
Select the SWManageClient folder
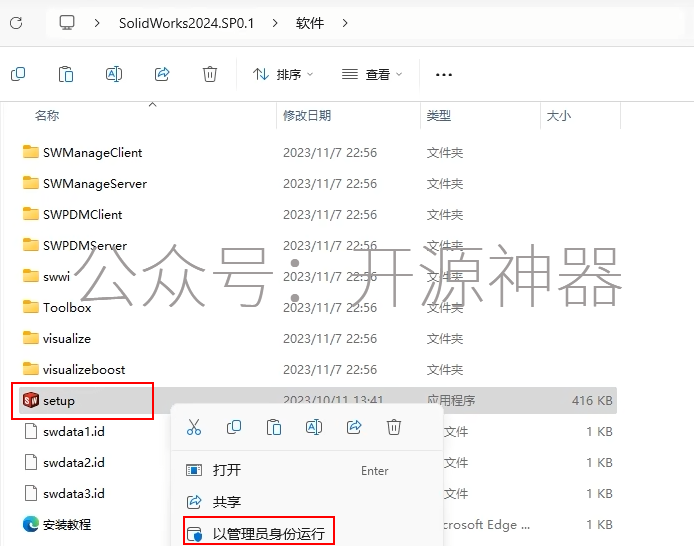(x=93, y=153)
